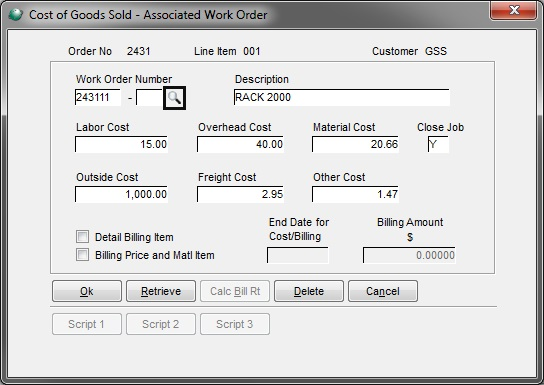Click the Billing Amount label
Viewport: 544px width, 385px height.
[x=410, y=222]
